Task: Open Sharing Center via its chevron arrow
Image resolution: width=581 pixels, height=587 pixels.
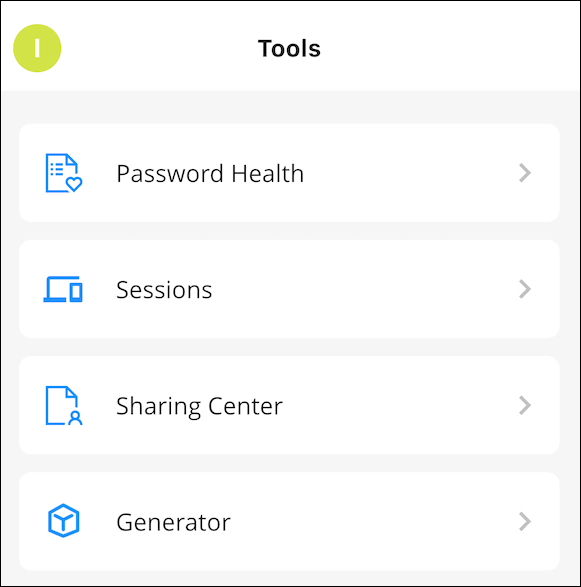Action: [525, 405]
